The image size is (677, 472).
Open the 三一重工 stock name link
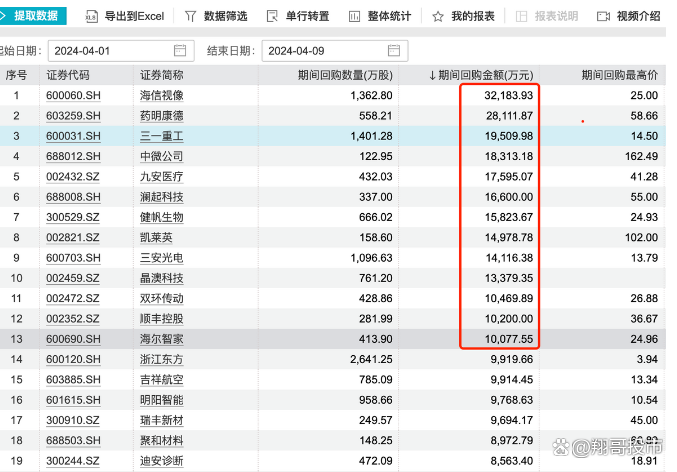point(161,136)
